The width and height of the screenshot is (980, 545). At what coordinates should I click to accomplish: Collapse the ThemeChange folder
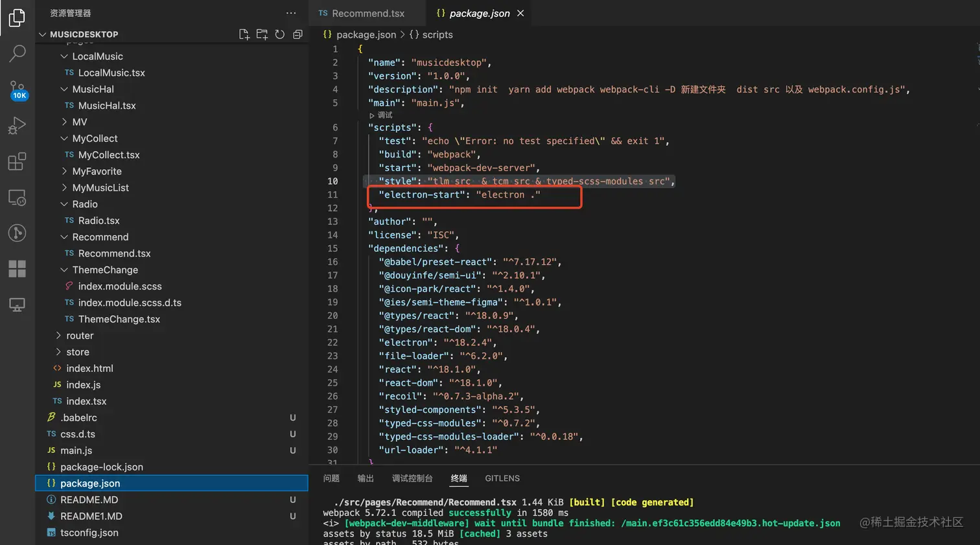172,270
